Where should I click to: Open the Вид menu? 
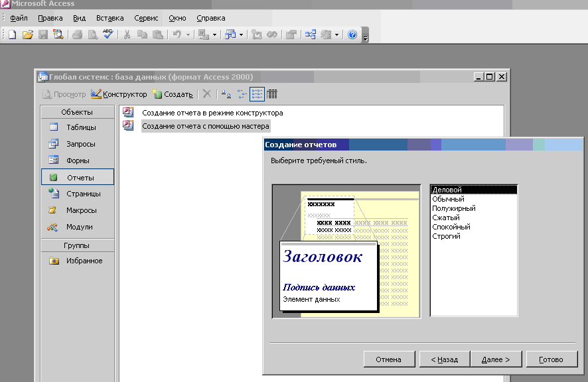coord(79,18)
